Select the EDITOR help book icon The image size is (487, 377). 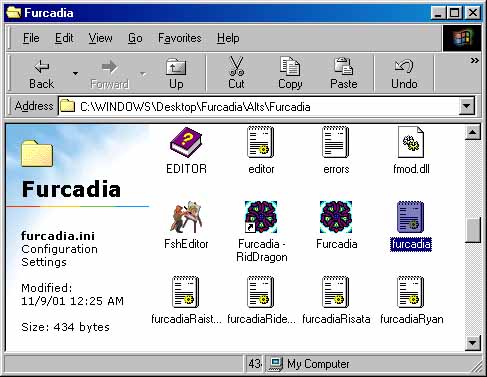point(186,142)
